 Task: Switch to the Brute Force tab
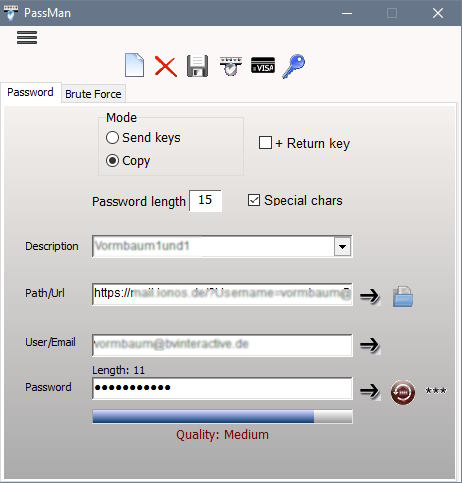pos(93,94)
